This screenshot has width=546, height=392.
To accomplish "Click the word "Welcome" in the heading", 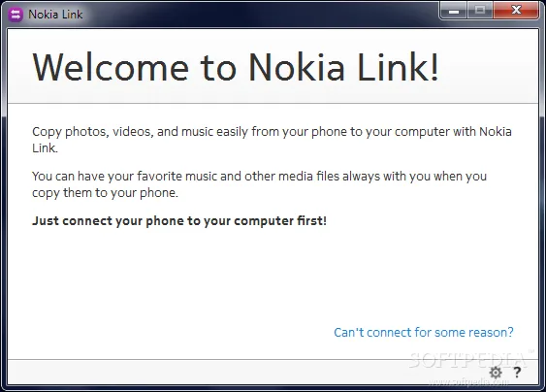I will pos(111,67).
